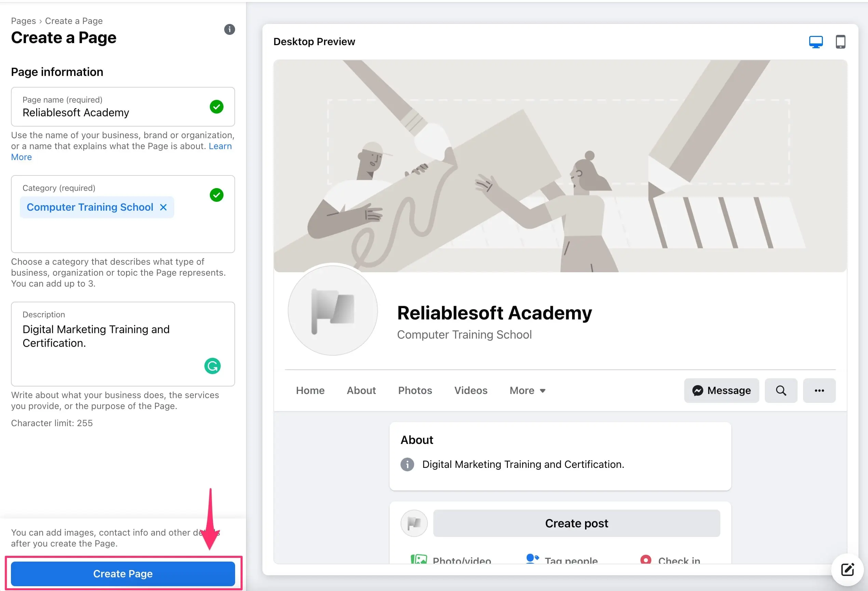The height and width of the screenshot is (591, 868).
Task: Select the Photos tab in preview
Action: click(x=415, y=390)
